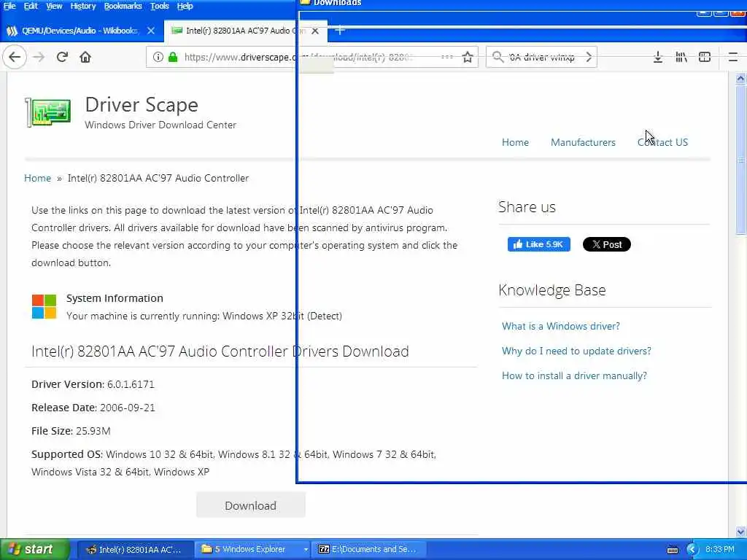Open the Bookmarks menu

(123, 6)
